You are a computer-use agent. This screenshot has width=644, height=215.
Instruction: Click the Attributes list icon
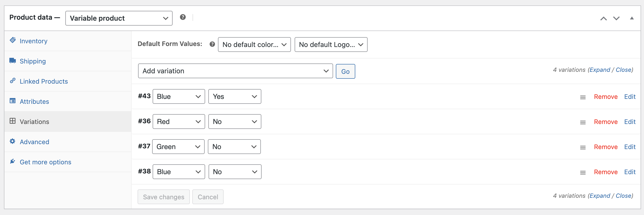13,101
